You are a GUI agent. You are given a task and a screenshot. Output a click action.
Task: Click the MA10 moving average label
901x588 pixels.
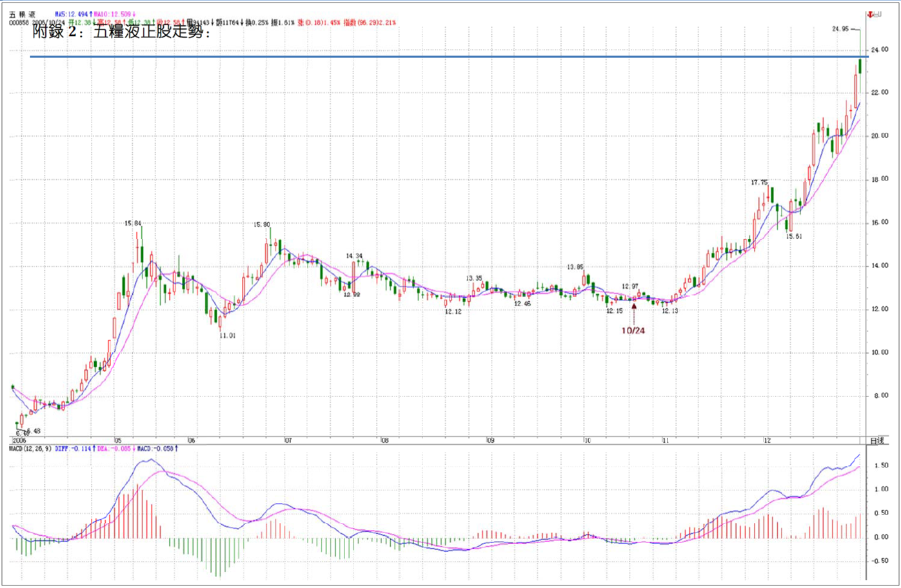click(x=114, y=14)
